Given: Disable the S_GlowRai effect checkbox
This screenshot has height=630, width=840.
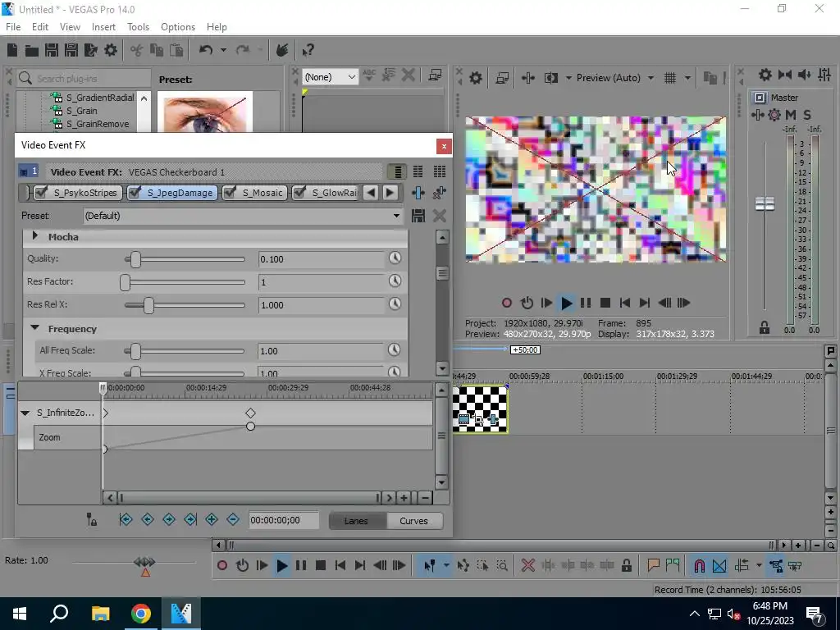Looking at the screenshot, I should [x=299, y=192].
